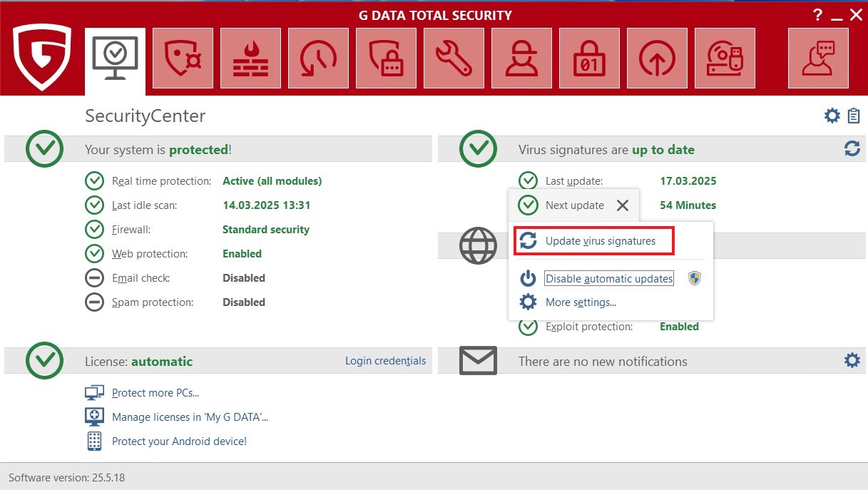The height and width of the screenshot is (490, 868).
Task: Open the logs clipboard icon
Action: pos(854,116)
